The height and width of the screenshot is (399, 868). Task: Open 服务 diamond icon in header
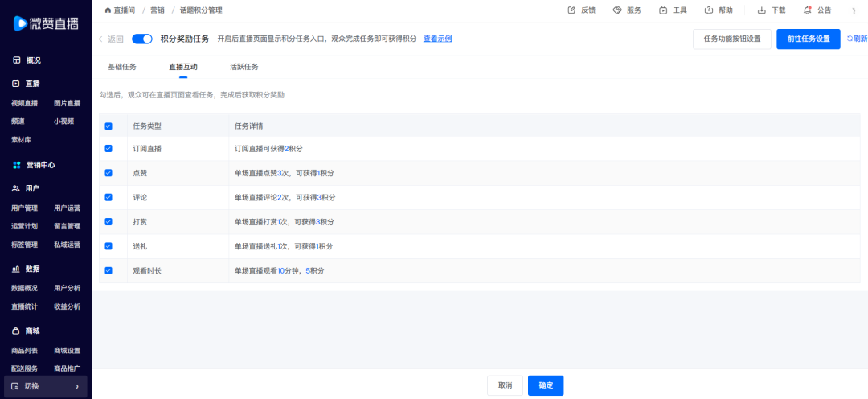tap(617, 10)
